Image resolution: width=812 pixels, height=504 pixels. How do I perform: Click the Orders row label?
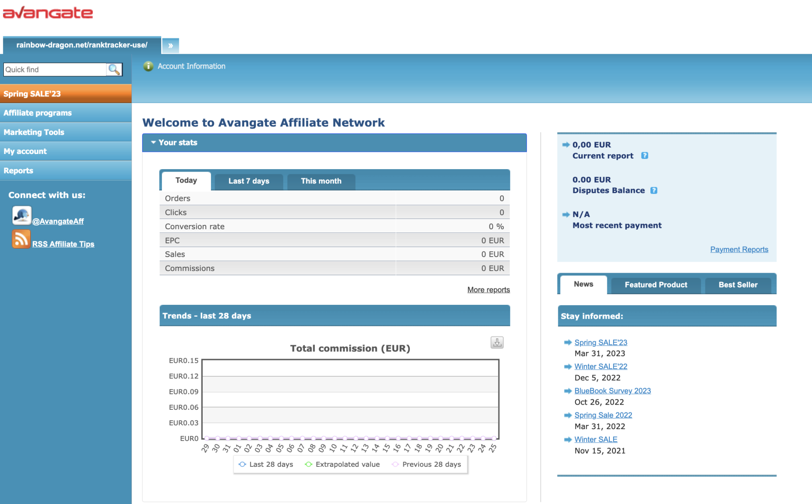pos(178,198)
